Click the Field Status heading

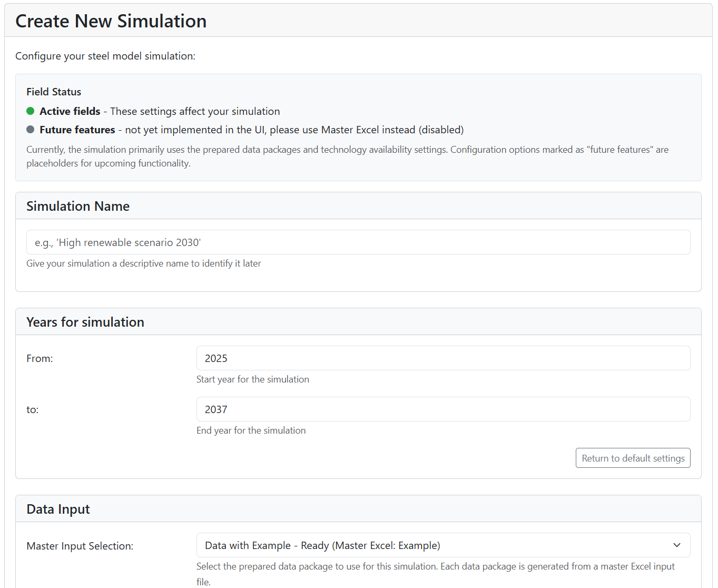pos(54,92)
